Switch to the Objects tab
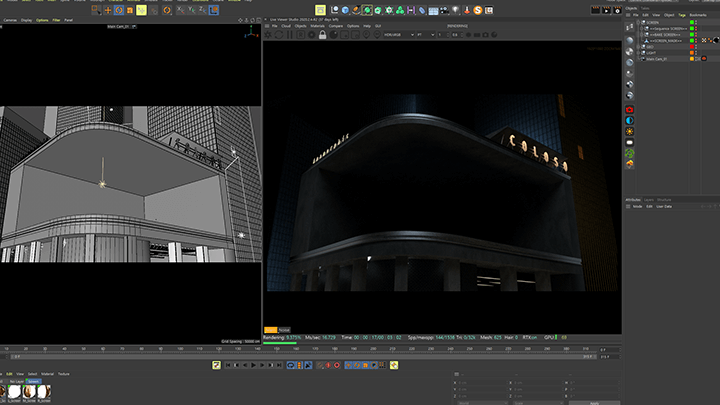The height and width of the screenshot is (405, 720). 631,8
